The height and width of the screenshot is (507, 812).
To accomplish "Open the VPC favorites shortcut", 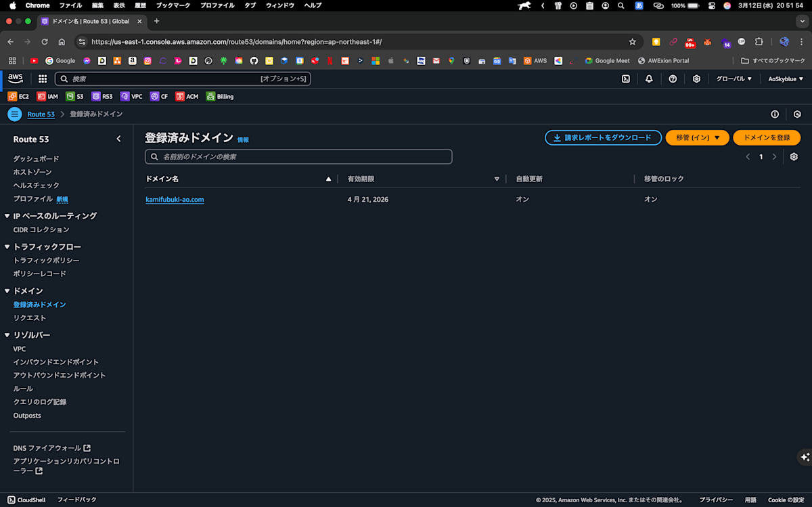I will (131, 96).
